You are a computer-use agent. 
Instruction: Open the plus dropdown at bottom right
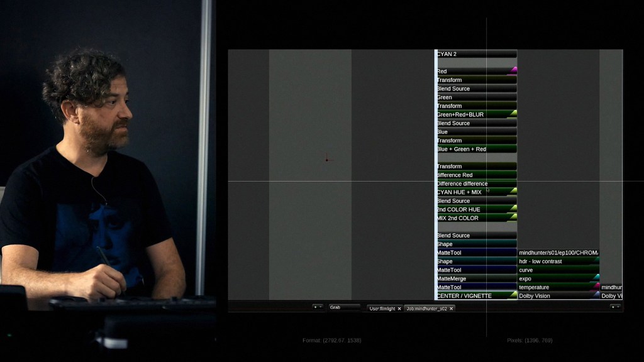pyautogui.click(x=615, y=307)
